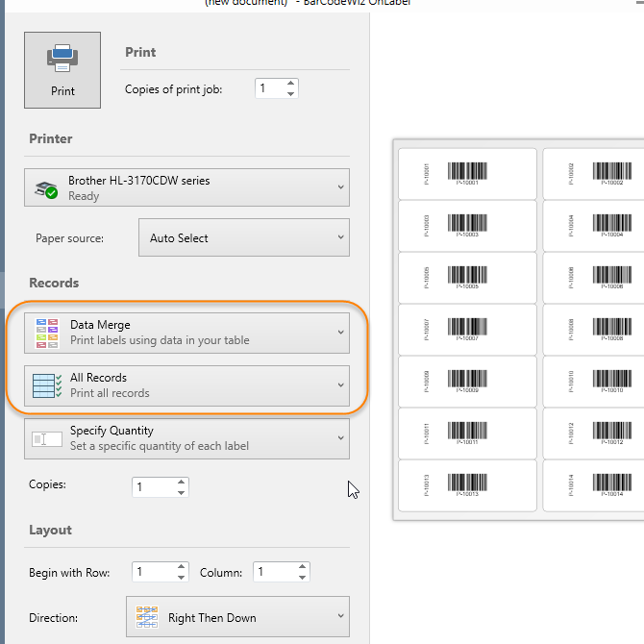
Task: Decrease copies of print job
Action: 291,93
